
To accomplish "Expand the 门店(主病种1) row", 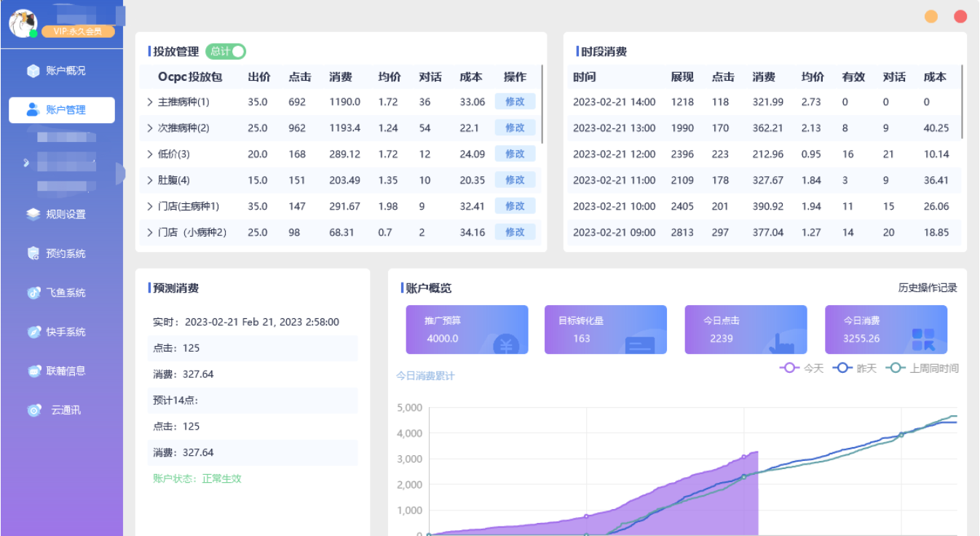I will click(x=150, y=207).
